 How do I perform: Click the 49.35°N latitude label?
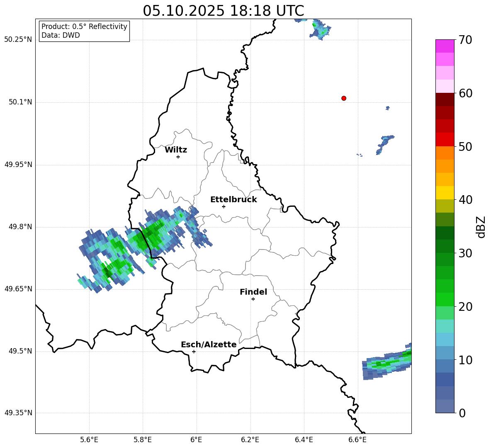18,413
